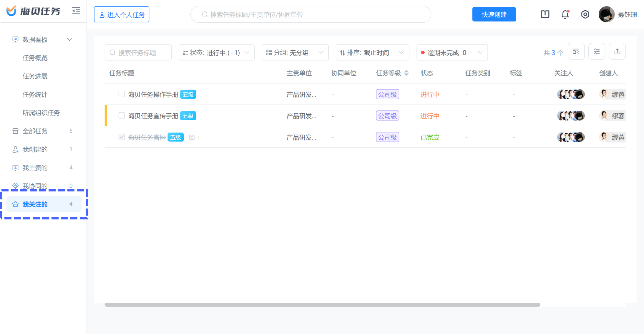
Task: Open task 海贝任务官网
Action: (x=147, y=137)
